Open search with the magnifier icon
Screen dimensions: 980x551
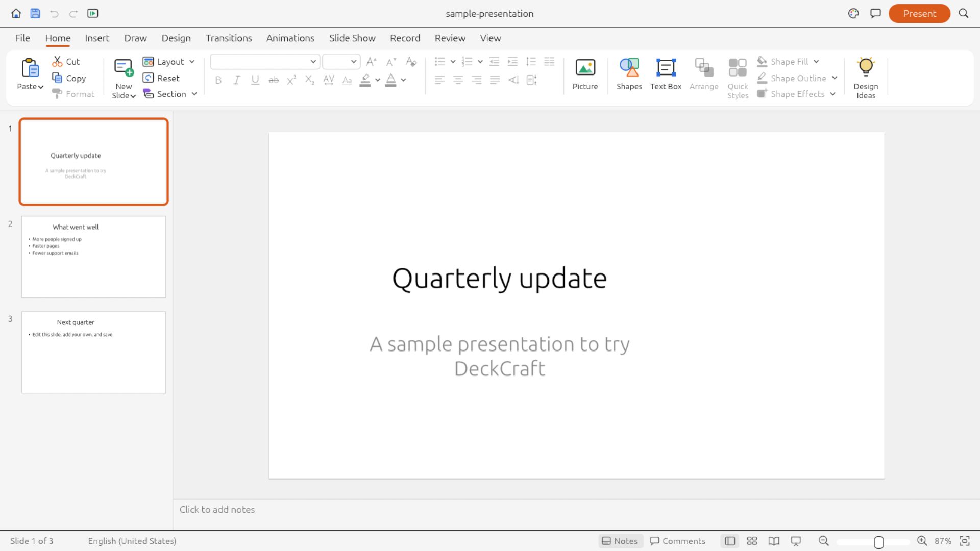[x=964, y=14]
